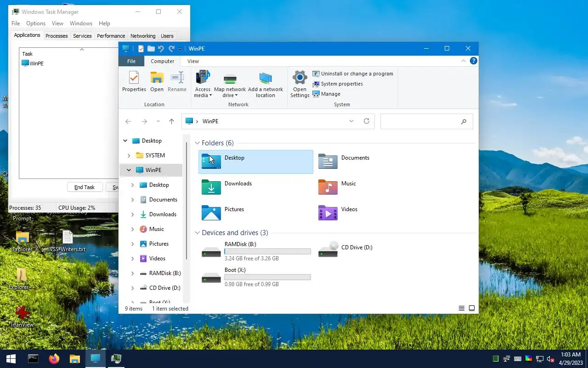This screenshot has width=588, height=368.
Task: Expand the SYSTEM tree node
Action: (x=129, y=155)
